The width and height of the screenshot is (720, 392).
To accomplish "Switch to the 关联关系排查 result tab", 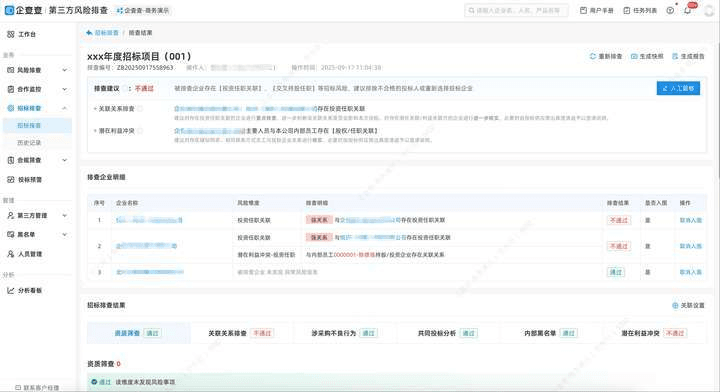I will point(241,333).
